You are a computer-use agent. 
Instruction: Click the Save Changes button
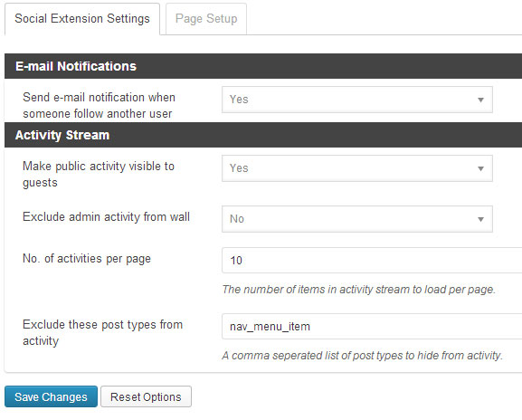pos(51,396)
